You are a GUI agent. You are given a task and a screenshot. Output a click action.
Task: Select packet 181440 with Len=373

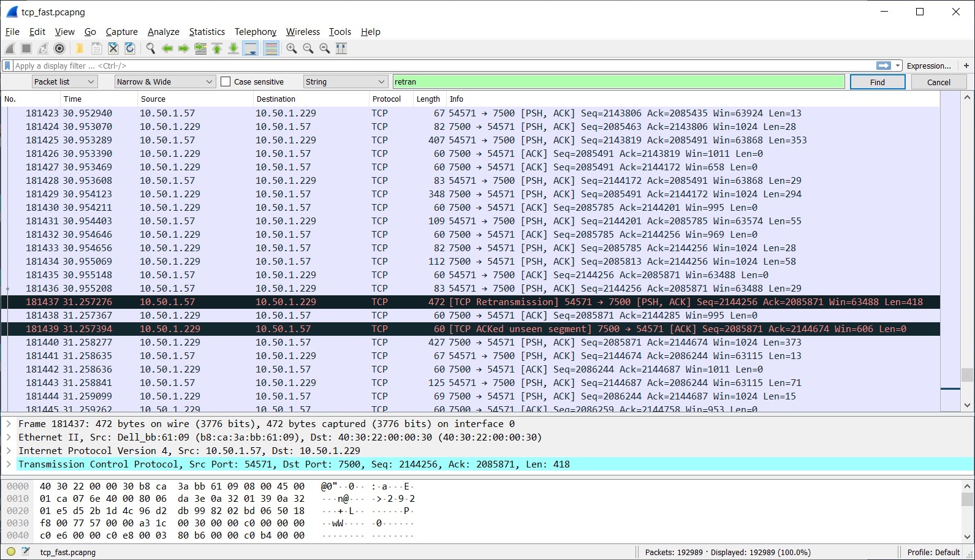tap(471, 342)
